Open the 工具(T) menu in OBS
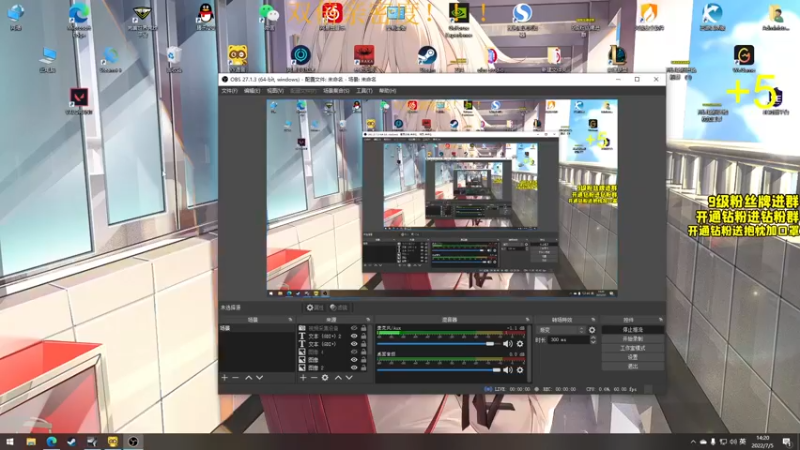This screenshot has height=450, width=800. pos(364,91)
